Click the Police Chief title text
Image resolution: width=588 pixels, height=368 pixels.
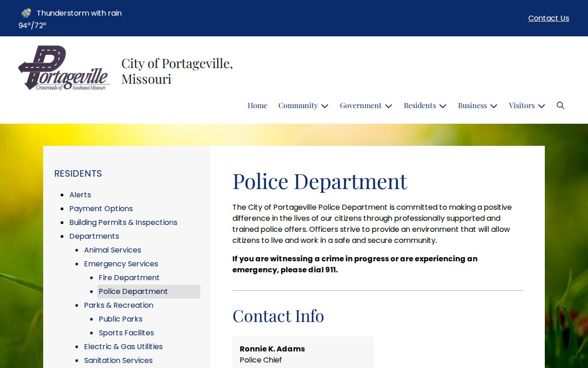[x=260, y=360]
